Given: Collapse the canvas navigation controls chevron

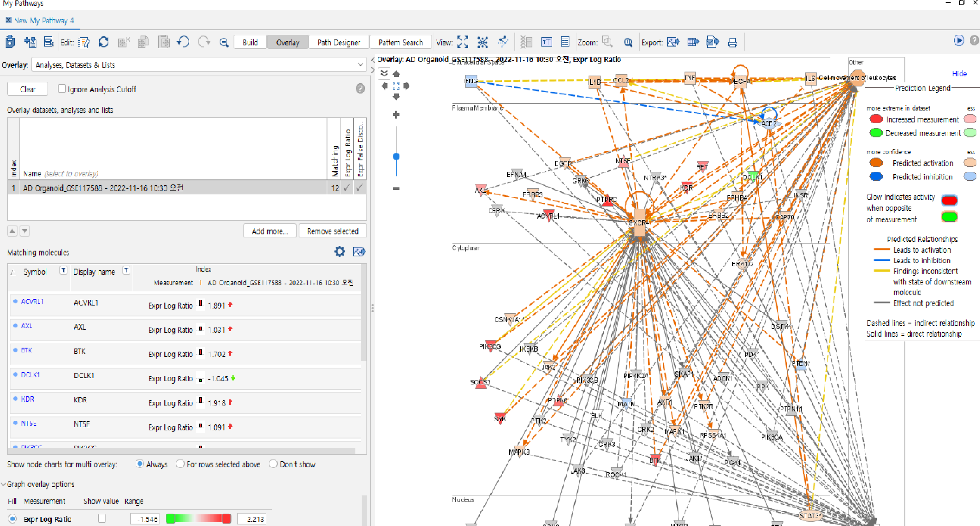Looking at the screenshot, I should [x=384, y=73].
